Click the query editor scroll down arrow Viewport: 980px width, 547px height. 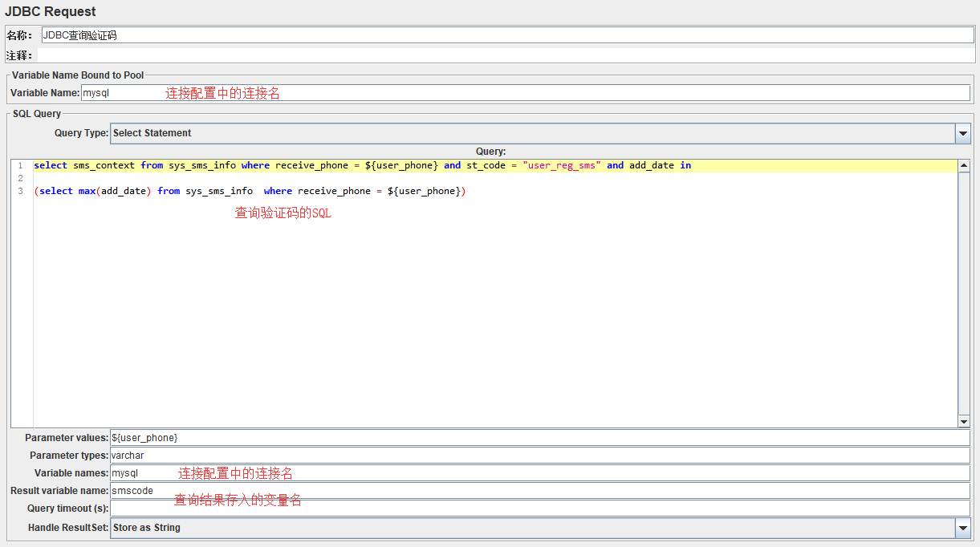coord(964,422)
